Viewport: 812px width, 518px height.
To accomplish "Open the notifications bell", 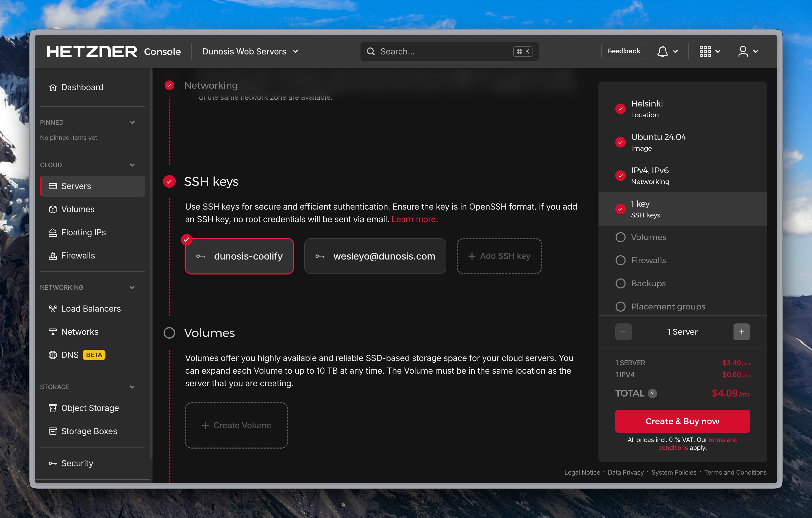I will point(662,51).
